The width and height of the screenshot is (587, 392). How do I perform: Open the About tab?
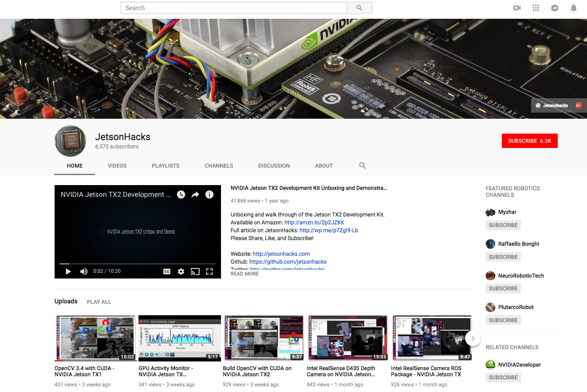324,166
